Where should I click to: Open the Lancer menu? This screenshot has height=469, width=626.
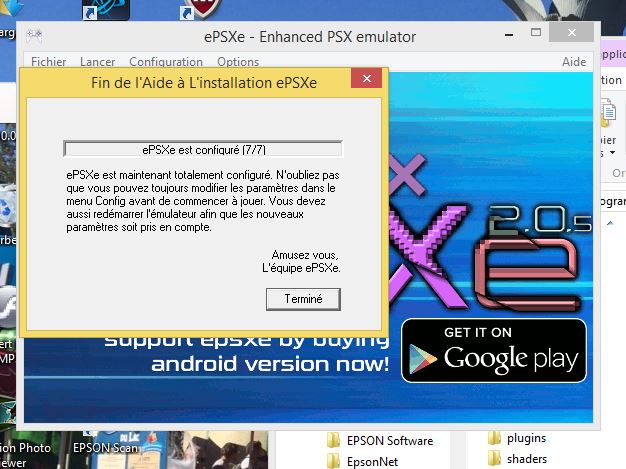[x=97, y=62]
